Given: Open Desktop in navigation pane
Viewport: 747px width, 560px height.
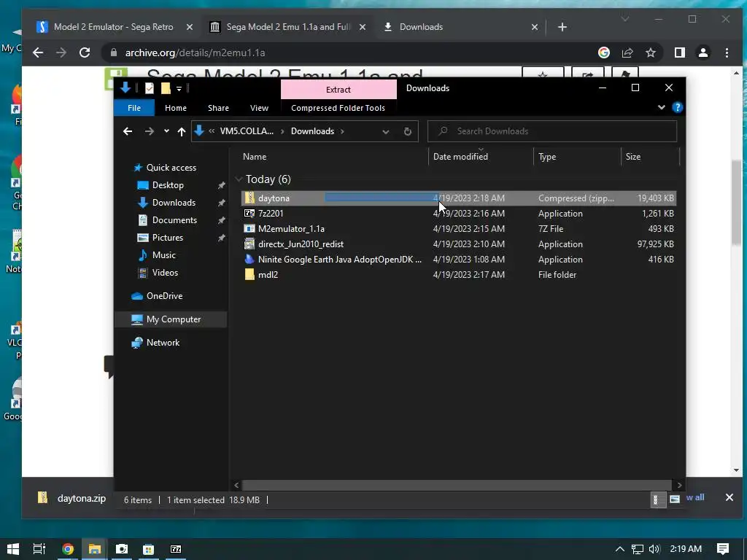Looking at the screenshot, I should pos(168,185).
